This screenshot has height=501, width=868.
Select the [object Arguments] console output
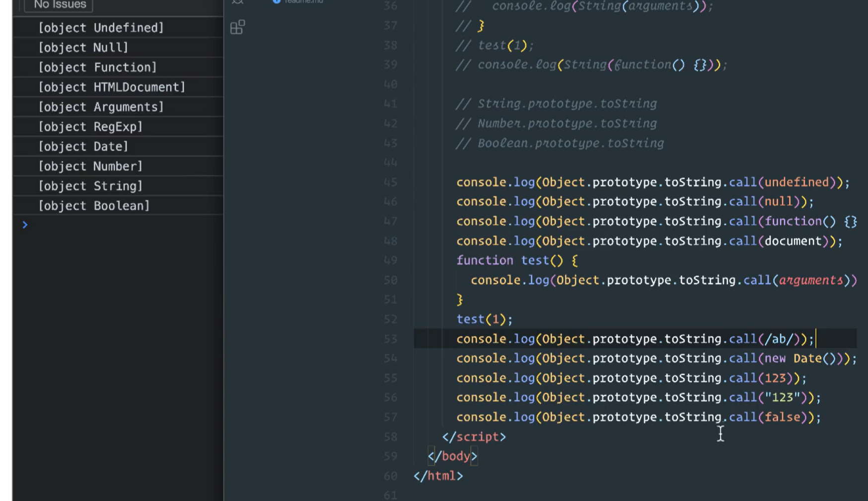101,107
